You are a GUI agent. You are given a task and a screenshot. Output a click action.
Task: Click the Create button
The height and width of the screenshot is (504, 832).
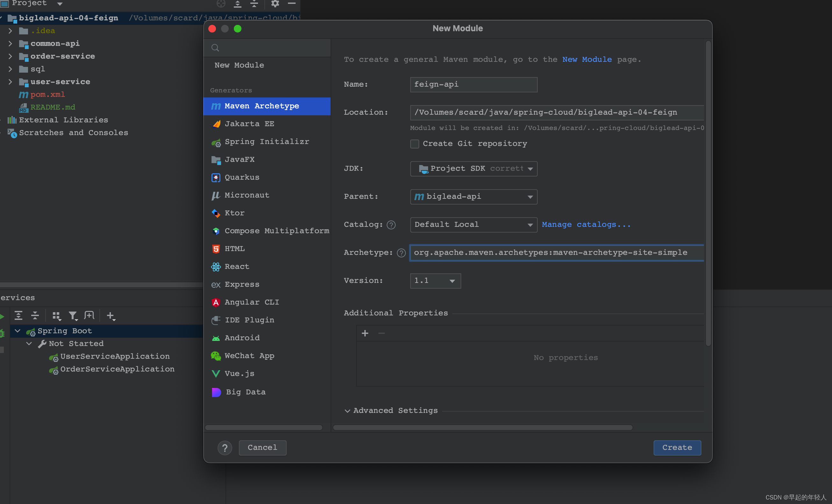pos(677,448)
